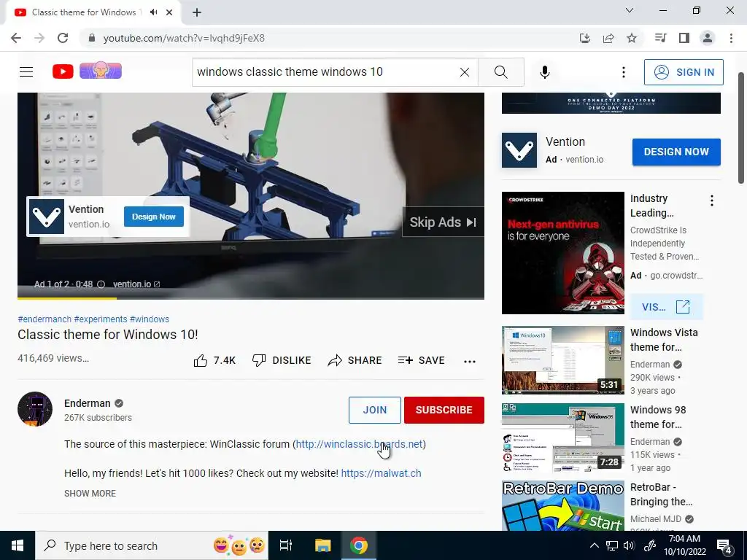Click DESIGN NOW in sidebar ad

(x=676, y=152)
